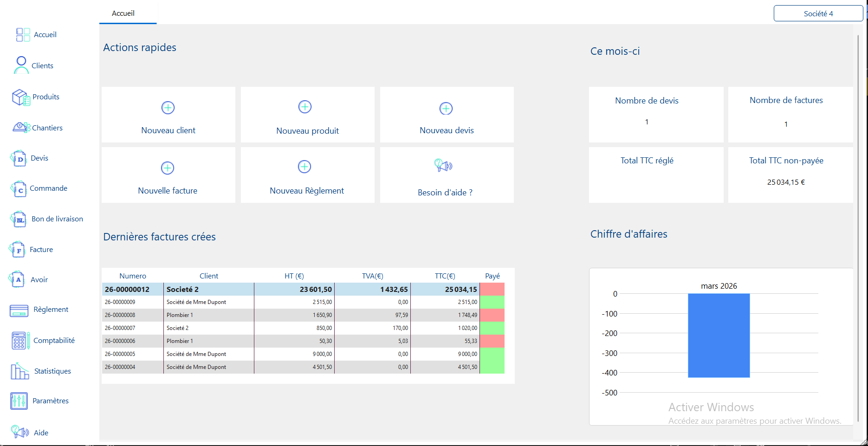Click the vertical scrollbar on the right
The height and width of the screenshot is (446, 868).
858,227
